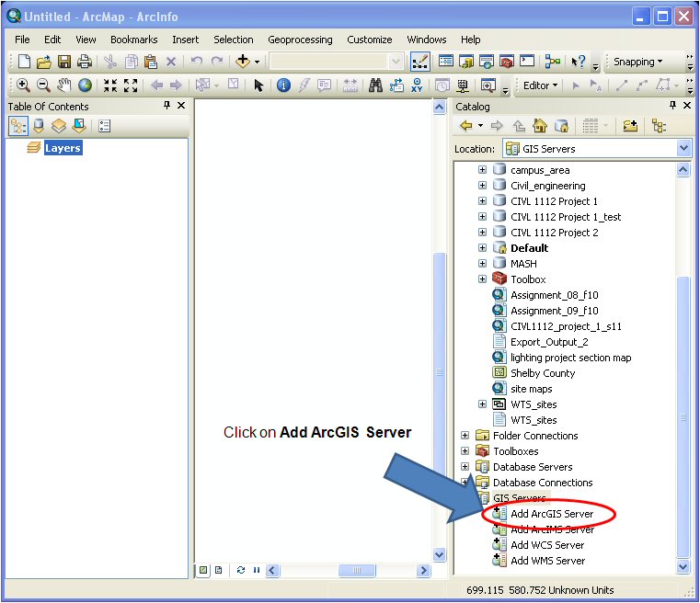The image size is (700, 603).
Task: Toggle List By Source view
Action: (39, 126)
